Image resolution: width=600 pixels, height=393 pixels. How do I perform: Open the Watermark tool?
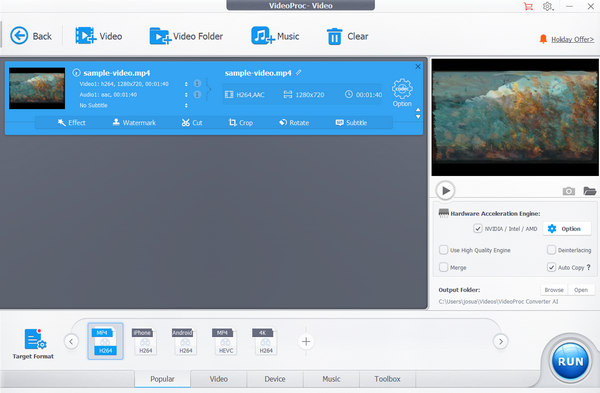(x=134, y=122)
